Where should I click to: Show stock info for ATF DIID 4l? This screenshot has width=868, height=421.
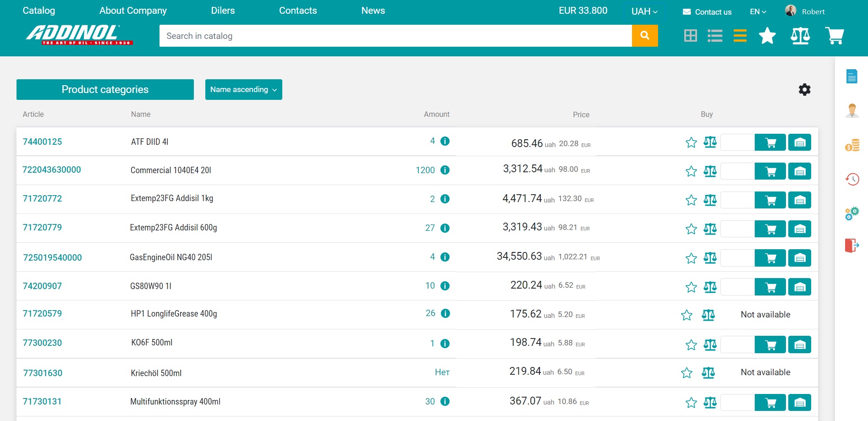pyautogui.click(x=445, y=141)
